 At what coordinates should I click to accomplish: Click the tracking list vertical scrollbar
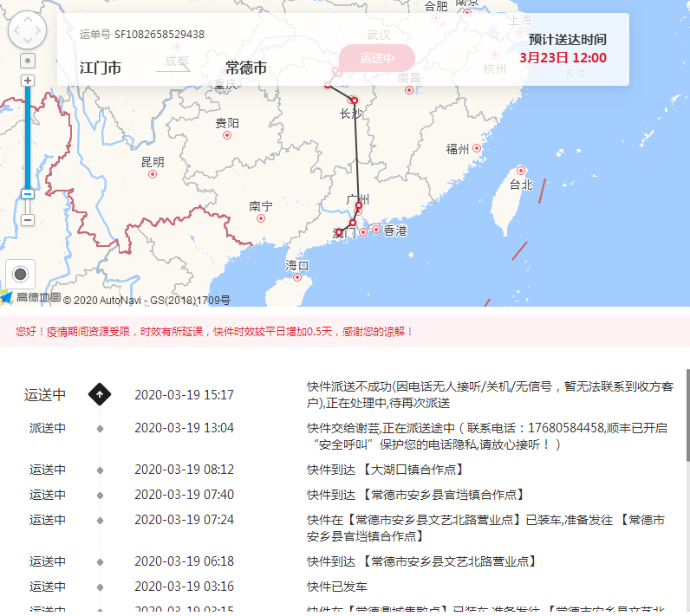pos(687,416)
